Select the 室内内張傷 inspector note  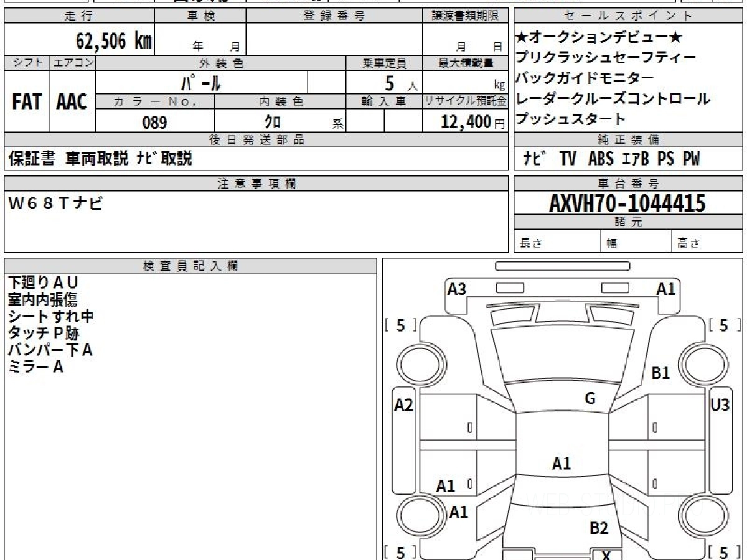pos(42,300)
